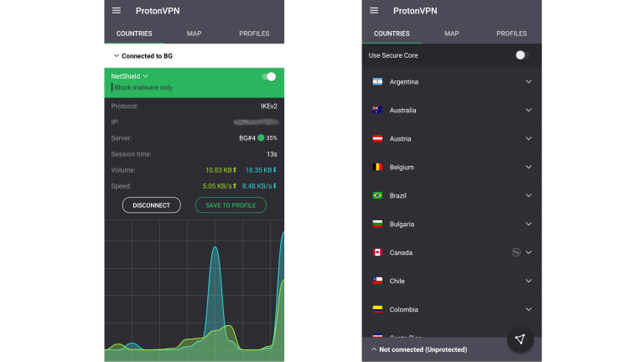Image resolution: width=644 pixels, height=362 pixels.
Task: Expand the Chile server list
Action: pyautogui.click(x=528, y=281)
